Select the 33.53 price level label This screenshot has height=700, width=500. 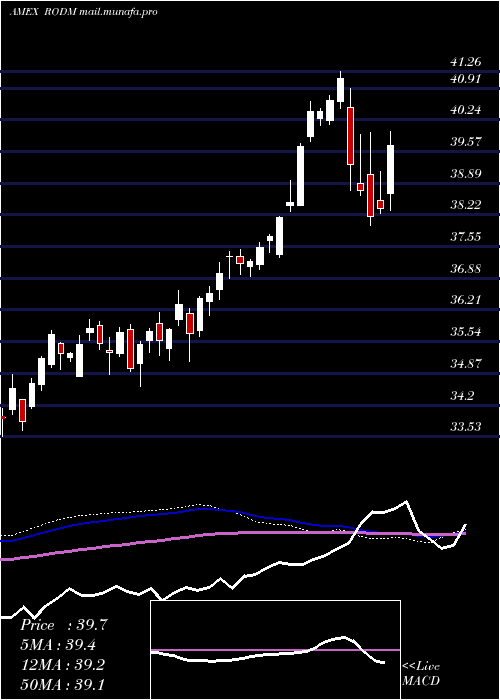466,427
